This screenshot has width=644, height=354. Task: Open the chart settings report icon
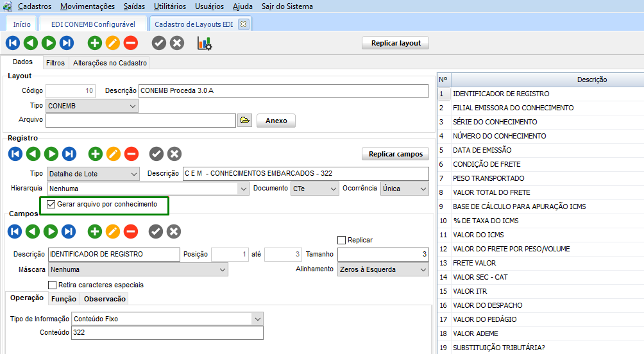pos(204,43)
